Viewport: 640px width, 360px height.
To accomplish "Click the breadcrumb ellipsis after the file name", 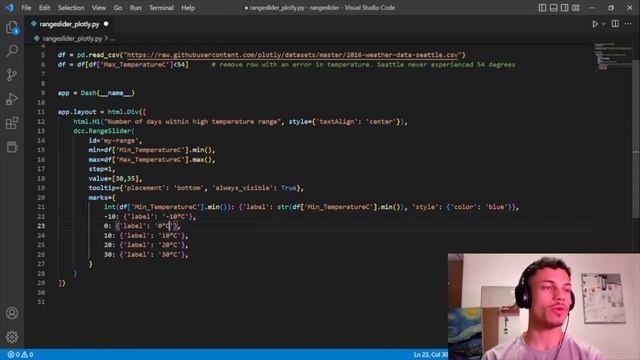I will tap(113, 39).
